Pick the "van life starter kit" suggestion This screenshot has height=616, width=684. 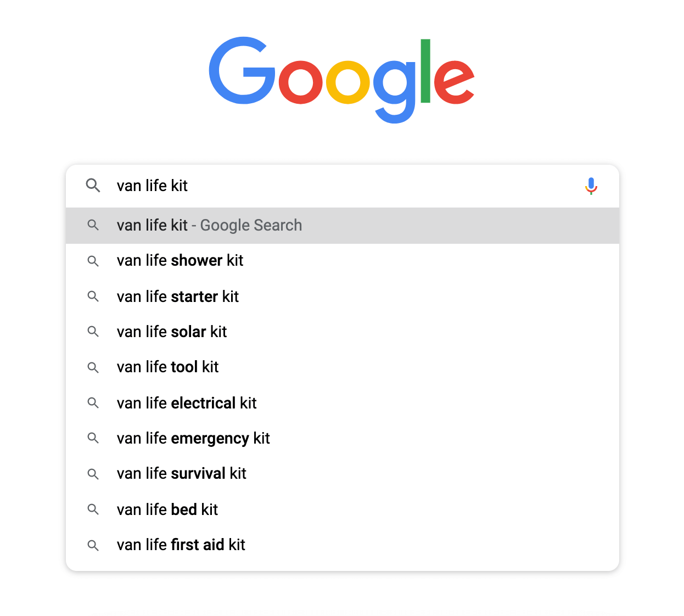coord(178,296)
